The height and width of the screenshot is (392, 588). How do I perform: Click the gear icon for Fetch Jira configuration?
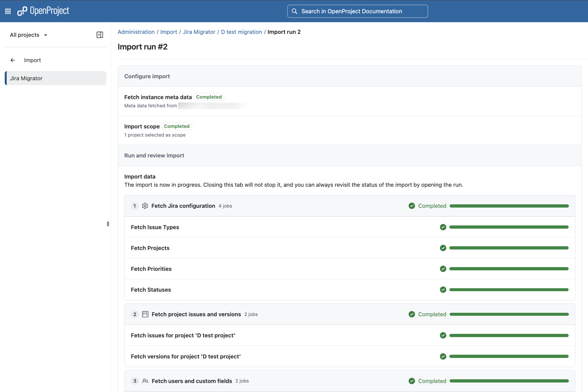coord(145,206)
